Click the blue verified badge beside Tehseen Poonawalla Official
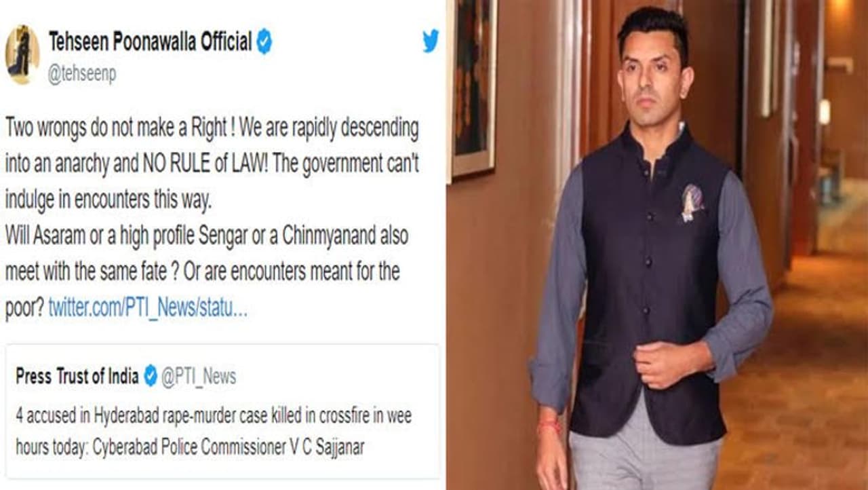Viewport: 868px width, 490px height. 264,43
